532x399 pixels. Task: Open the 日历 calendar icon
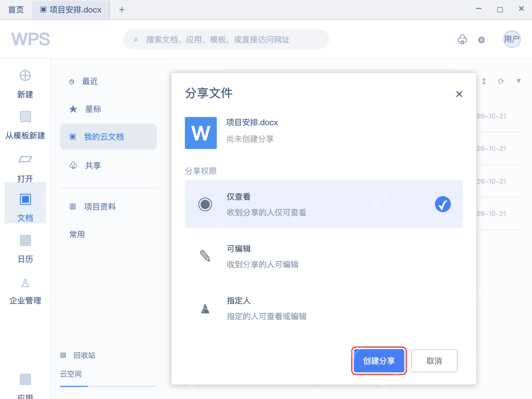pyautogui.click(x=25, y=241)
